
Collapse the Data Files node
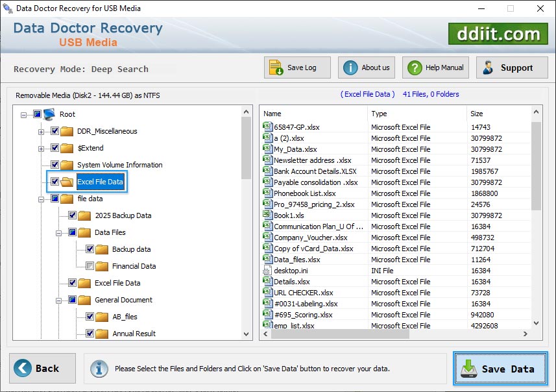point(58,233)
